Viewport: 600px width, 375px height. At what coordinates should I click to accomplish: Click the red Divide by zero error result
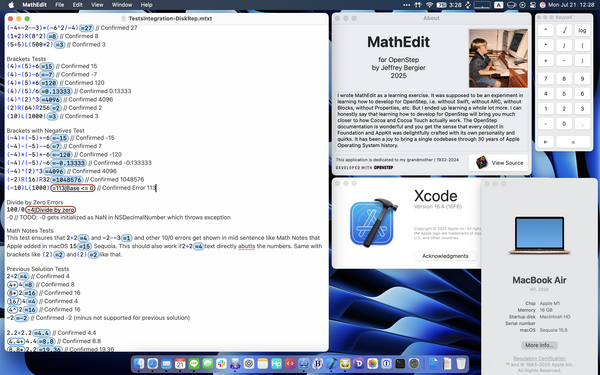[x=51, y=210]
